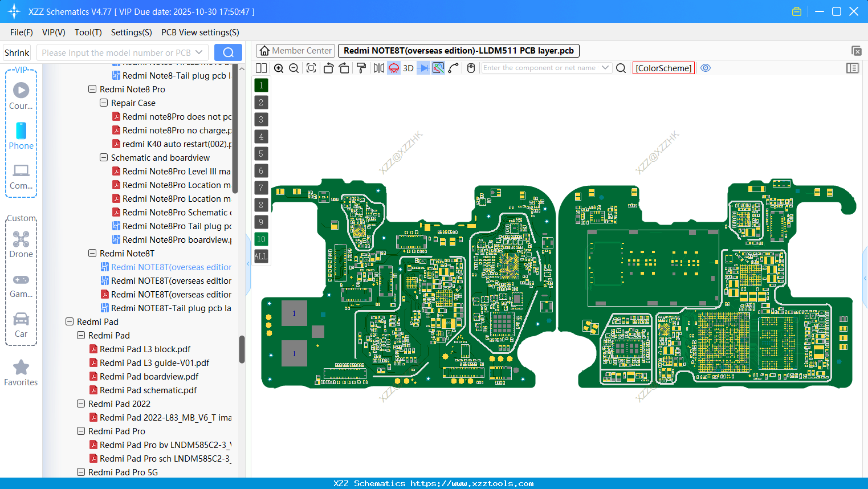The image size is (868, 489).
Task: Open the brush color paint tool
Action: [x=361, y=68]
